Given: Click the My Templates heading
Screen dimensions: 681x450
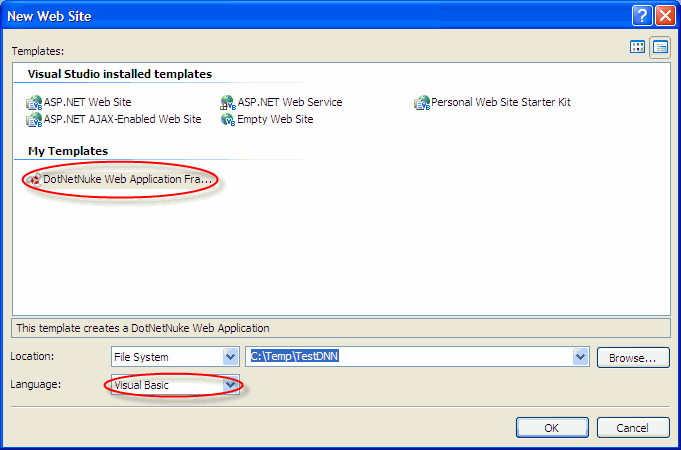Looking at the screenshot, I should click(68, 151).
